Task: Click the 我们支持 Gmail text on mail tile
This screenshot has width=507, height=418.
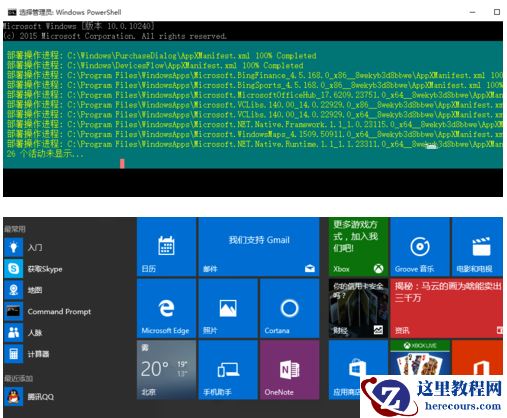Action: (259, 240)
